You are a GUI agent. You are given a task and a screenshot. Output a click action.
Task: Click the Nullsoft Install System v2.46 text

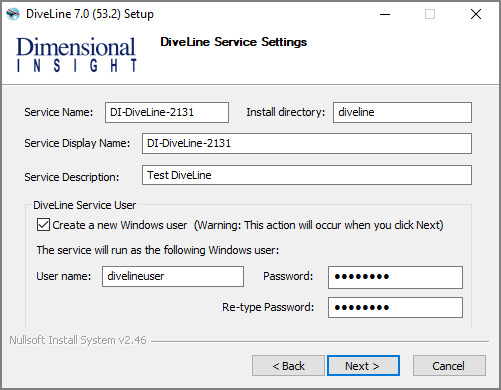[x=78, y=340]
